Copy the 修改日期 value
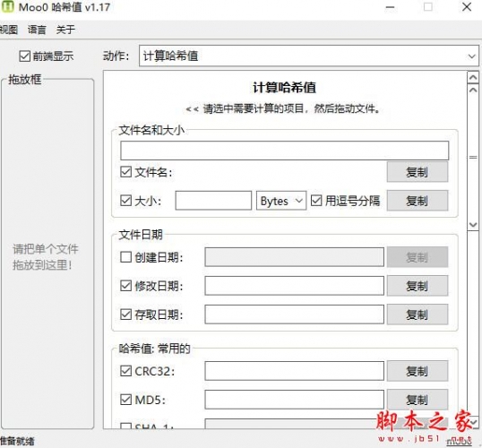The width and height of the screenshot is (482, 448). (x=417, y=286)
